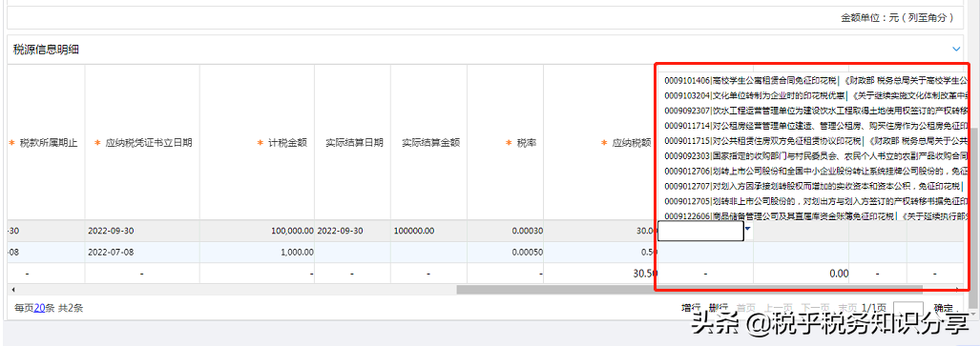Screen dimensions: 980x346
Task: Select option 0009012706 划转上市公司股份
Action: (816, 171)
